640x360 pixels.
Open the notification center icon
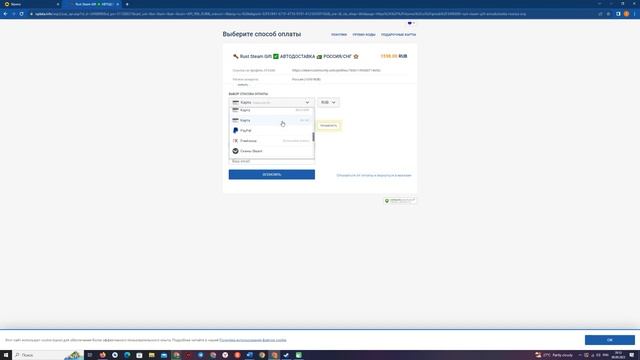click(632, 355)
